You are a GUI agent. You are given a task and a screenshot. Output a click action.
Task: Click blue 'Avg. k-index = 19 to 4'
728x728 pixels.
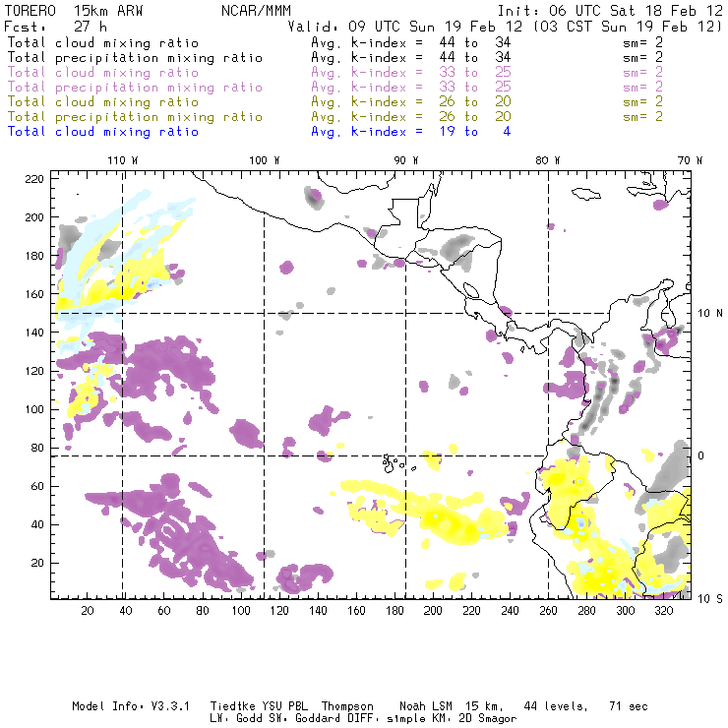point(411,132)
